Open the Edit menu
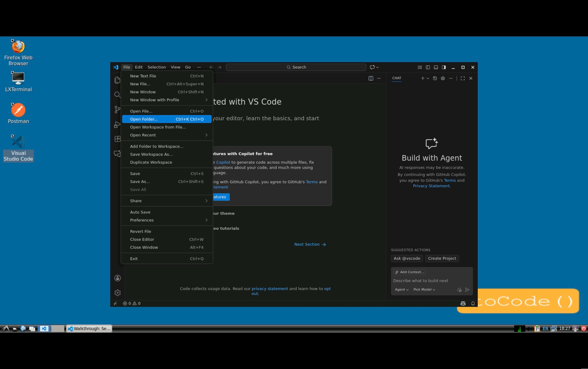 [x=139, y=67]
